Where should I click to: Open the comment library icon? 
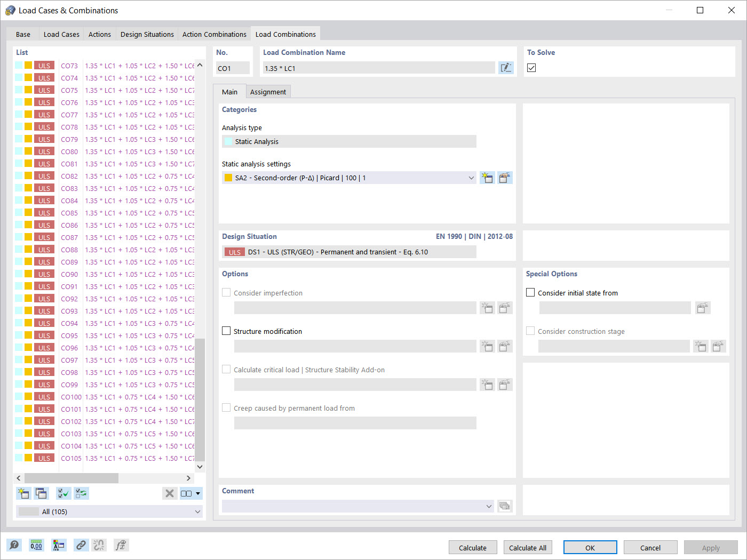(x=505, y=506)
